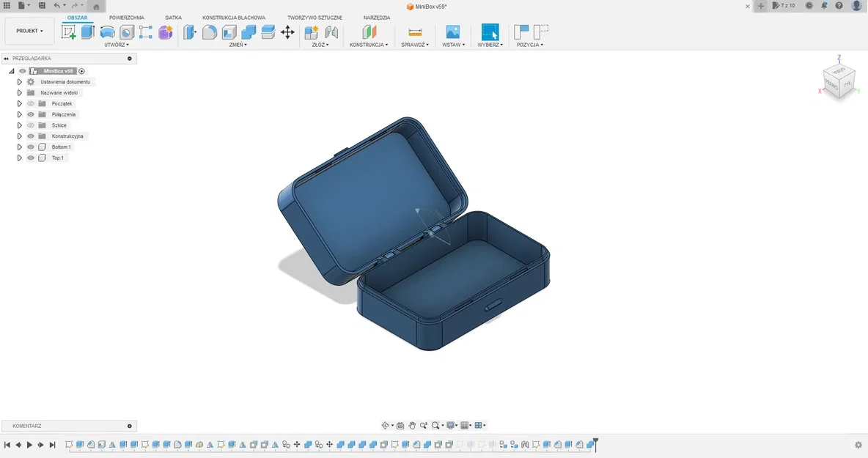Open the Projekt menu button
The image size is (868, 458).
pyautogui.click(x=29, y=31)
